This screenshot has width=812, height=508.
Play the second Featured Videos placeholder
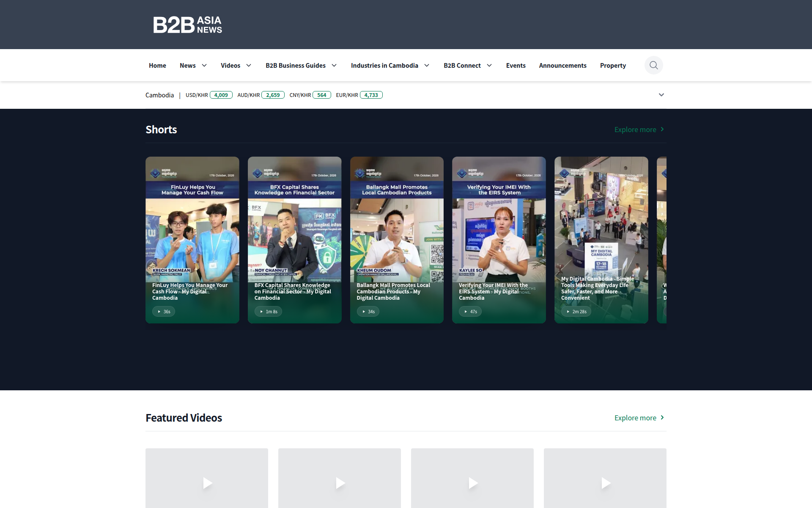click(x=340, y=483)
